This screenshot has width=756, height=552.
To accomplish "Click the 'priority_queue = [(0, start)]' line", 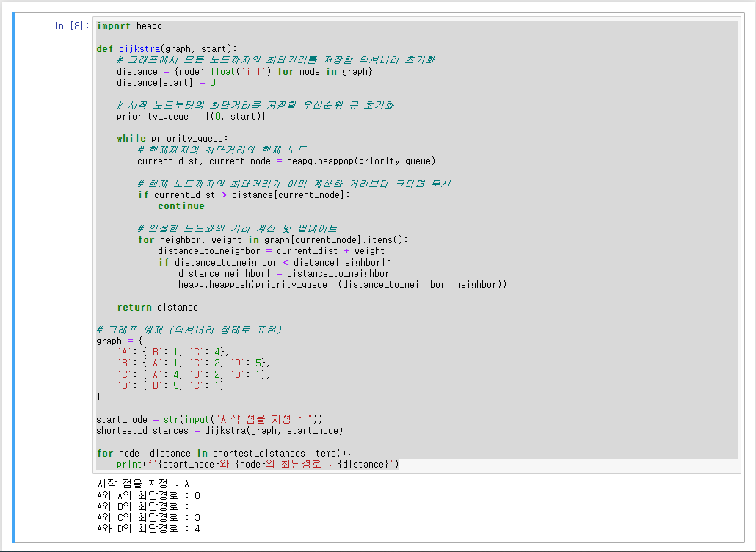I will [x=191, y=116].
